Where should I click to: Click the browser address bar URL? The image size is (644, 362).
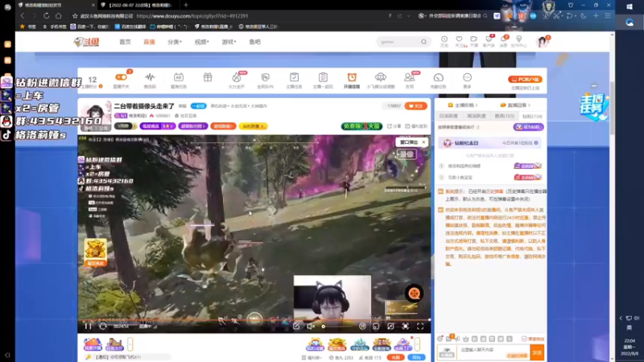point(192,16)
